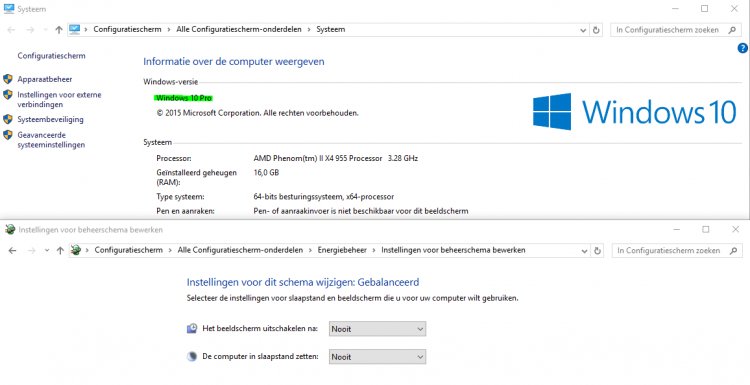750x385 pixels.
Task: Open the Windows 10 logo
Action: 634,111
